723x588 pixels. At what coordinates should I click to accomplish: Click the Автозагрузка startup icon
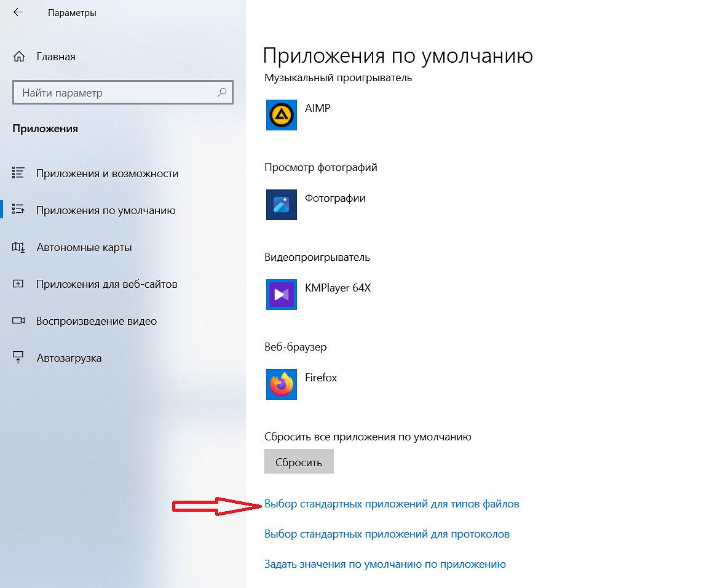[18, 357]
